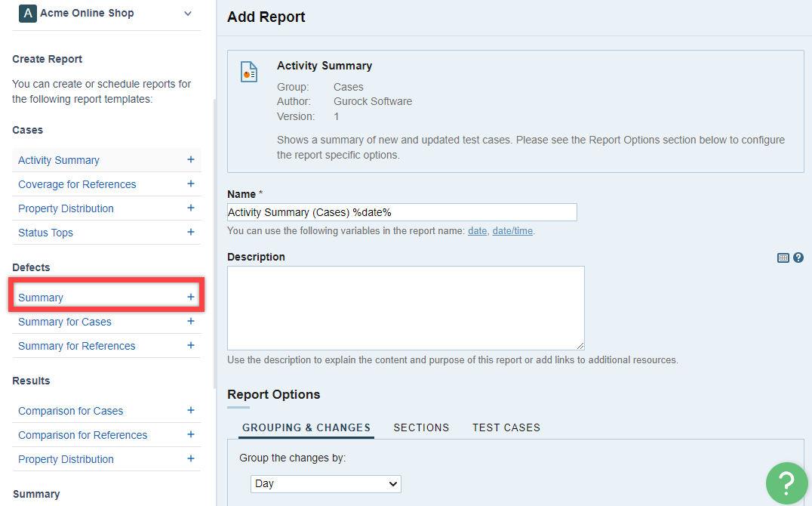Click plus icon beside Comparison for References
Viewport: 812px width, 506px height.
click(191, 435)
